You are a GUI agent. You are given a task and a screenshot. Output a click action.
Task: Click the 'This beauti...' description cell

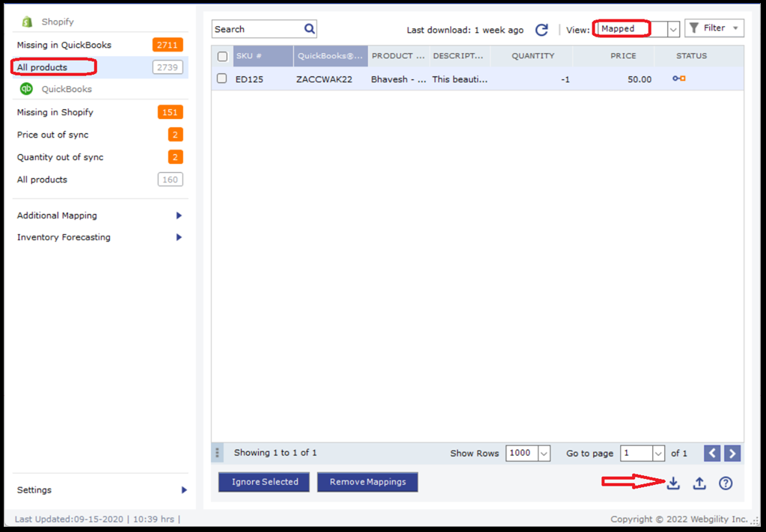coord(460,79)
